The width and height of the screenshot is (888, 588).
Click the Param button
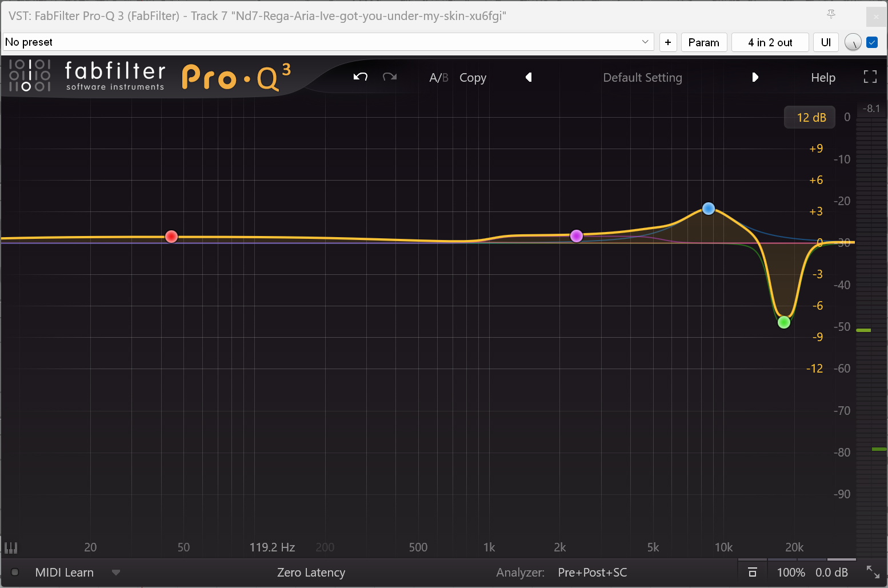703,42
